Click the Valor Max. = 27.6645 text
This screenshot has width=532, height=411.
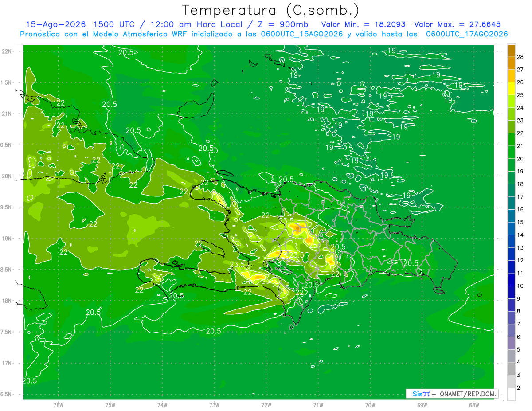pos(458,24)
